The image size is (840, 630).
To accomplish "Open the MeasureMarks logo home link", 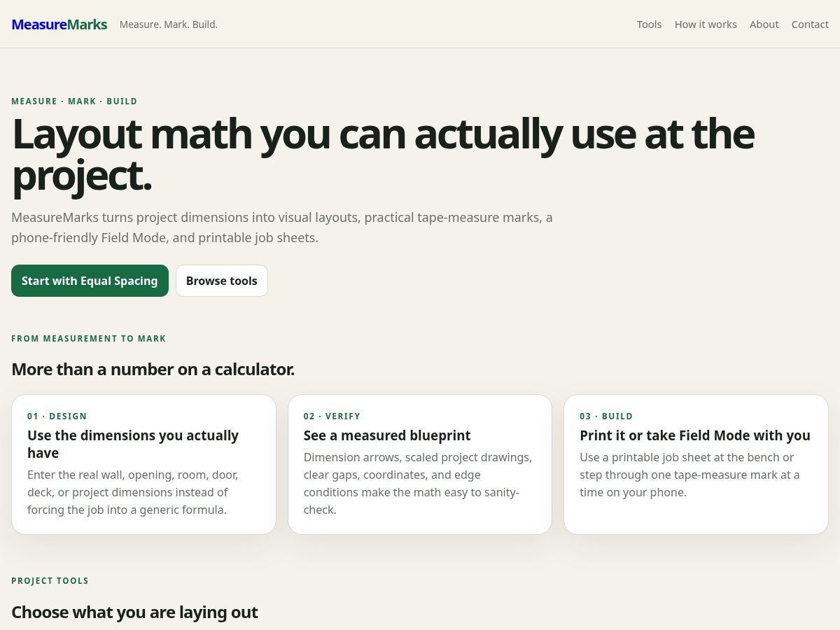I will click(x=59, y=24).
